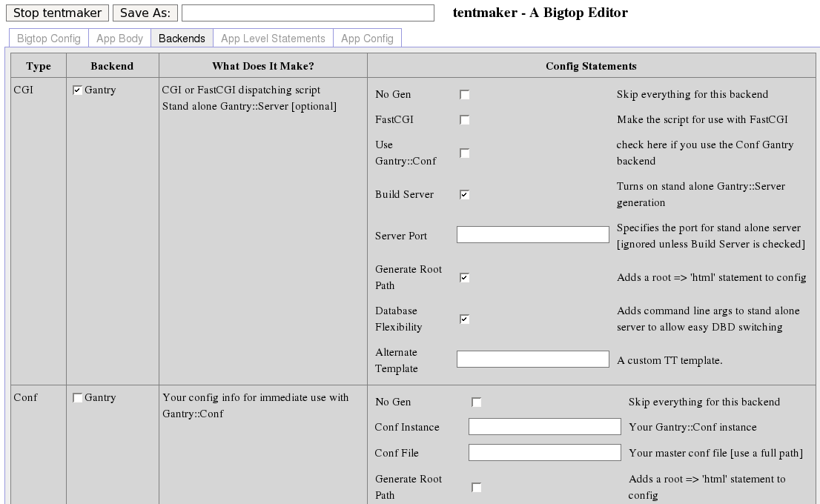Tick the FastCGI checkbox
Image resolution: width=820 pixels, height=504 pixels.
coord(464,120)
